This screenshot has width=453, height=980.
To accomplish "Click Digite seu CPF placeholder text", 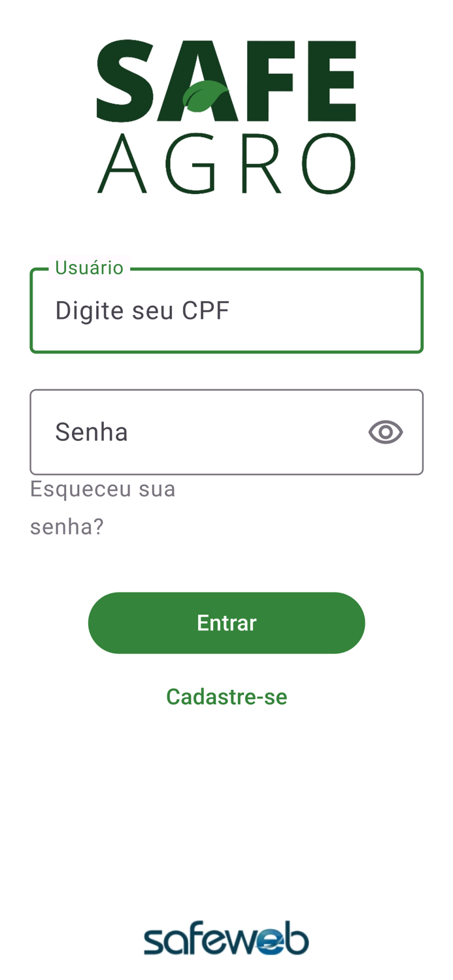I will pos(143,310).
